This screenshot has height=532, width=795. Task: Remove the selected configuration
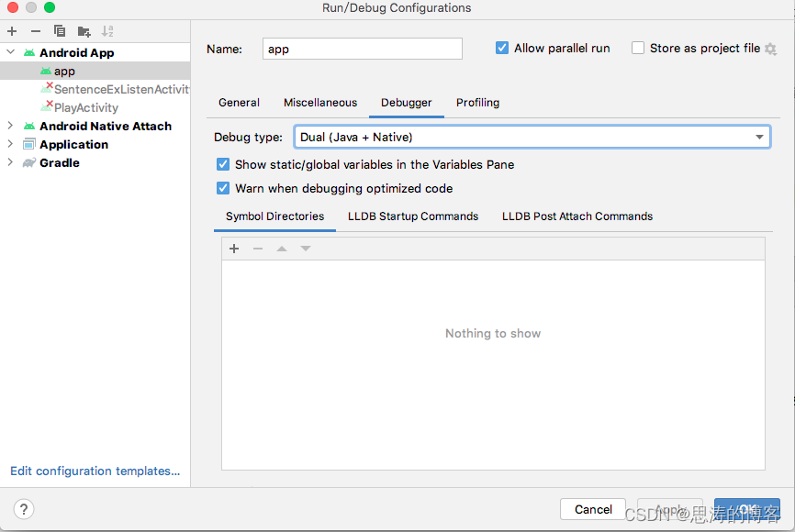tap(36, 31)
